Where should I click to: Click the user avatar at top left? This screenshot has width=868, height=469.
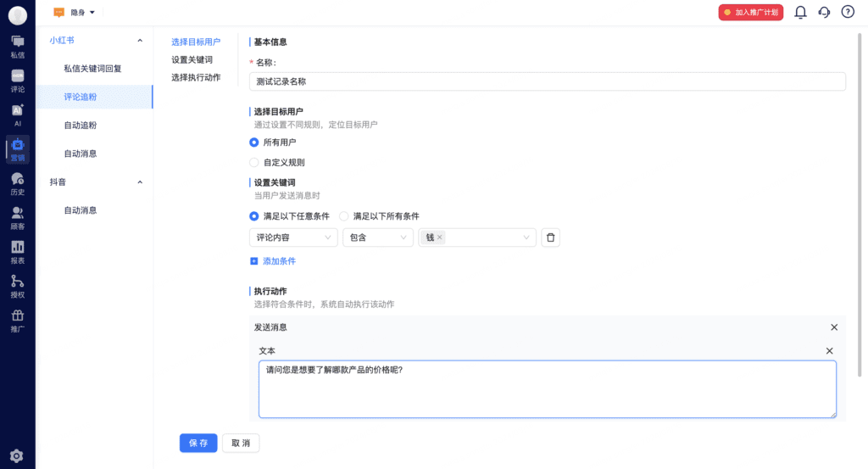[x=18, y=15]
